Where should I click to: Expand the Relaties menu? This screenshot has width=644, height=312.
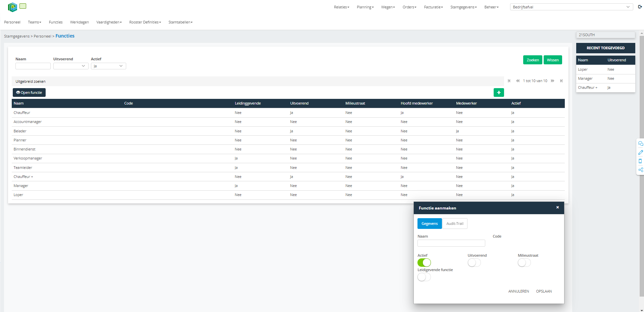[x=342, y=7]
